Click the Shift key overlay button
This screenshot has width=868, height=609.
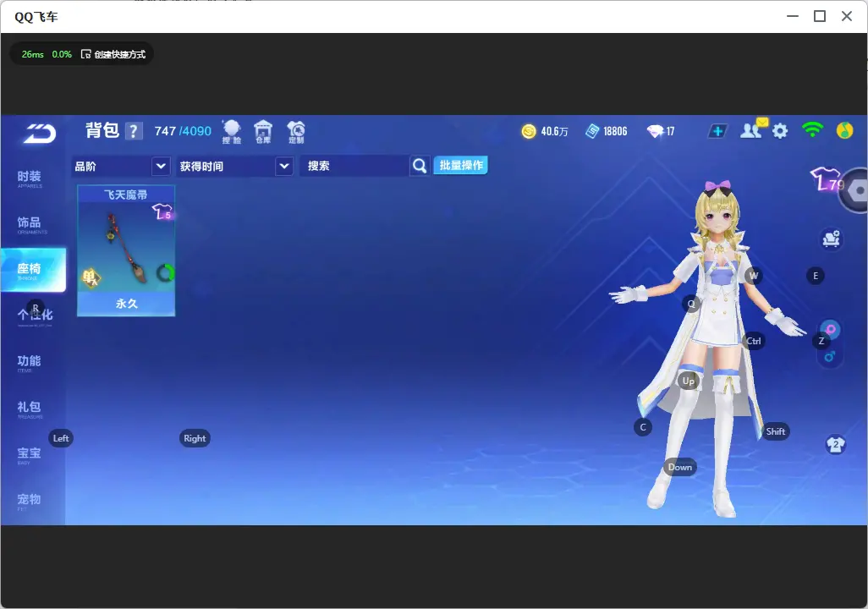[776, 432]
